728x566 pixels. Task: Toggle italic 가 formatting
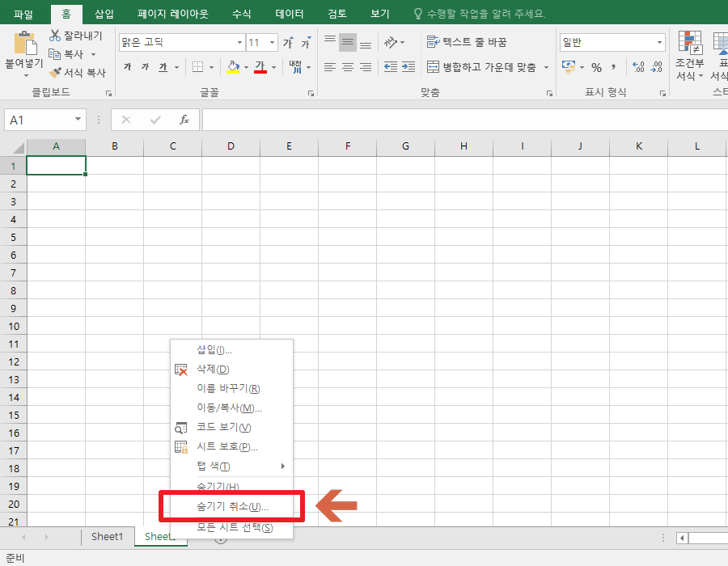pos(146,67)
